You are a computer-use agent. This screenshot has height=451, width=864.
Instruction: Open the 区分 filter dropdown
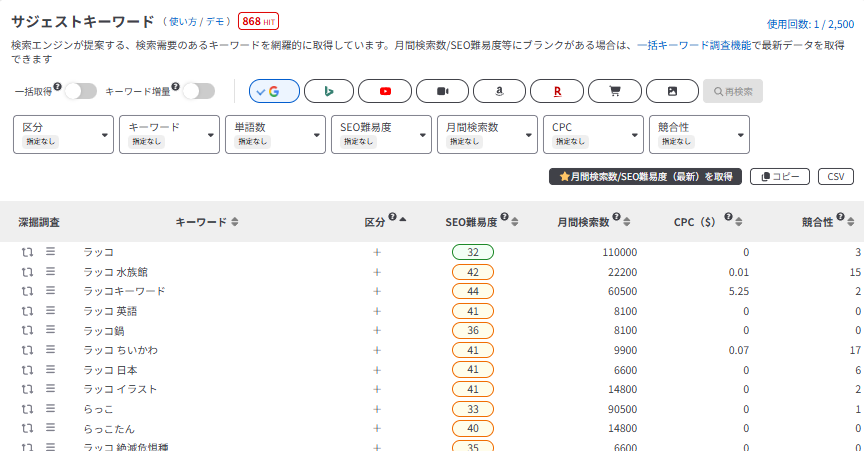tap(63, 135)
